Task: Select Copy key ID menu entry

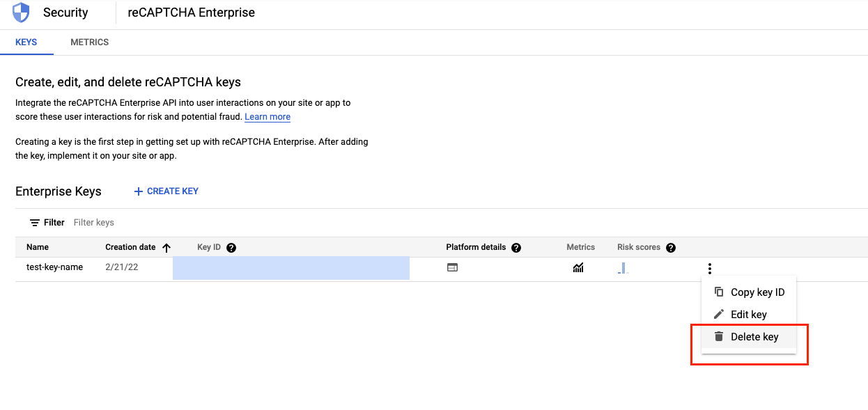Action: [x=757, y=292]
